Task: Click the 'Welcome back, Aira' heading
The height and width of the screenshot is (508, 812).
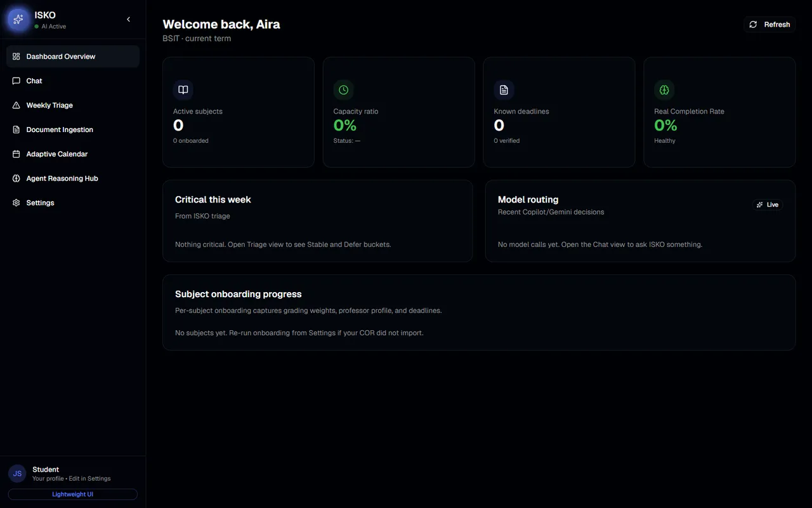Action: click(x=221, y=24)
